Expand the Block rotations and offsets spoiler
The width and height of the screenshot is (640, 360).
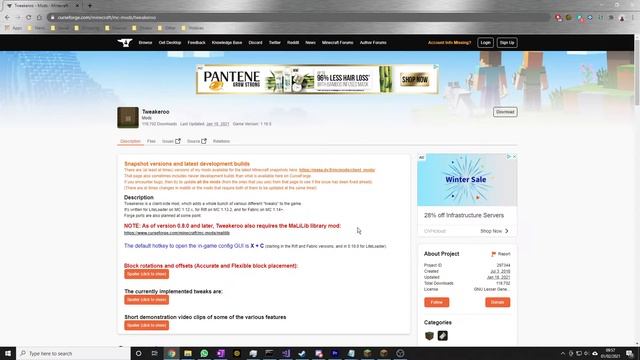click(x=147, y=274)
